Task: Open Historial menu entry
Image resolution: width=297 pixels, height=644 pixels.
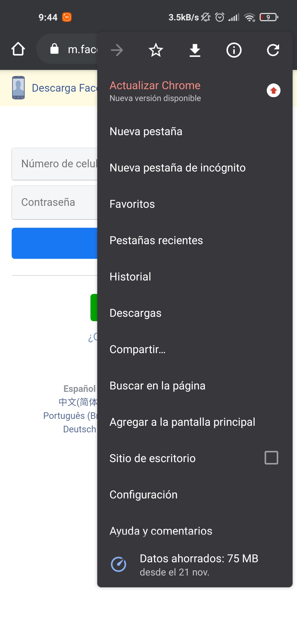Action: [x=130, y=277]
